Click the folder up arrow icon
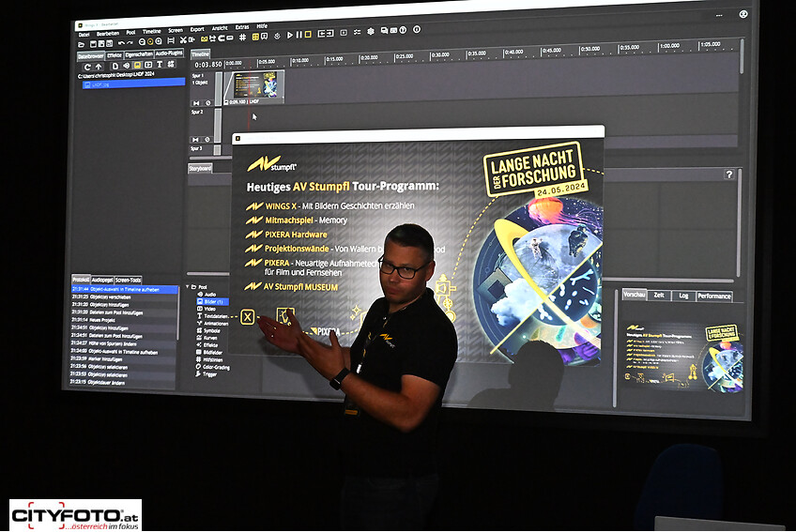 click(x=99, y=67)
